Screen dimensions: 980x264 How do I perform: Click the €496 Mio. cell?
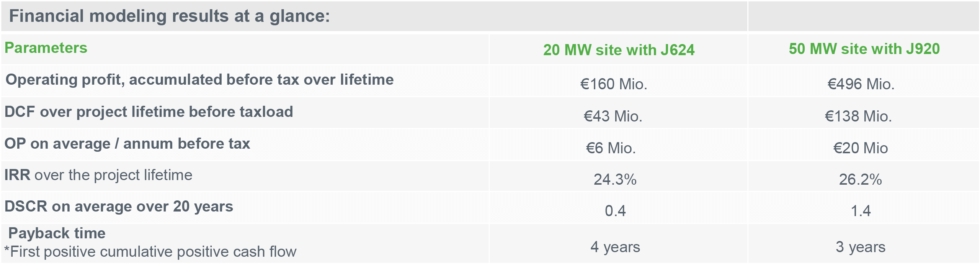click(861, 84)
